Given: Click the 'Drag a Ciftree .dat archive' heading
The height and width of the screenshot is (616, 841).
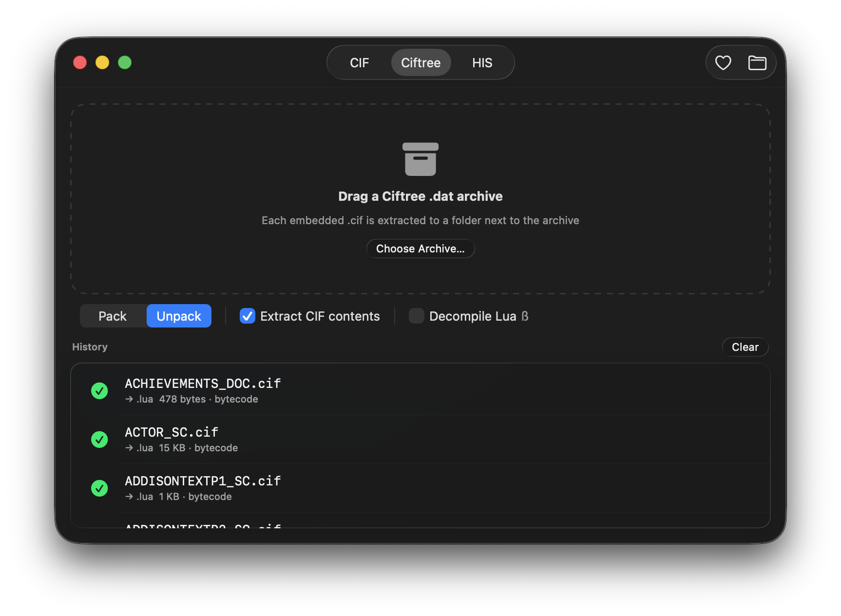Looking at the screenshot, I should tap(420, 196).
